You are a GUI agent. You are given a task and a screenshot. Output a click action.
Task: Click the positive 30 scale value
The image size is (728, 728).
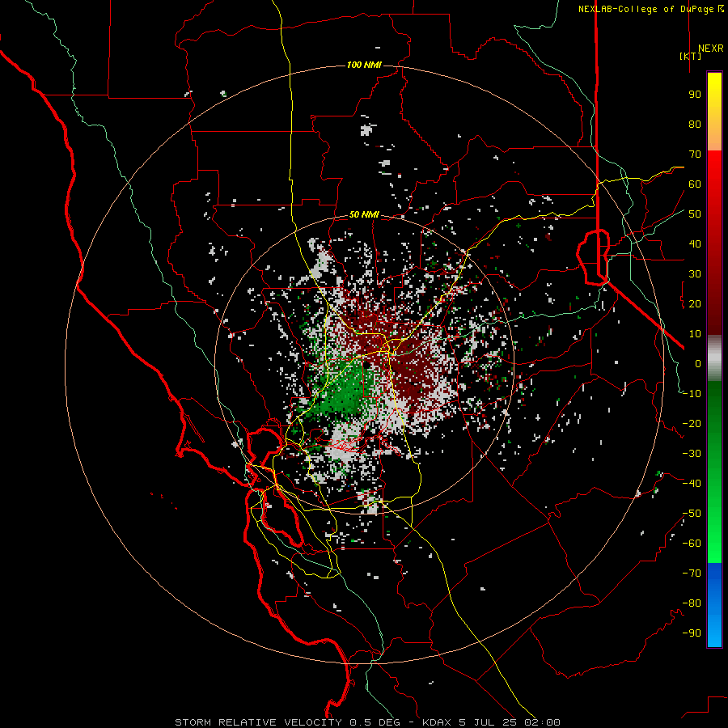(695, 274)
